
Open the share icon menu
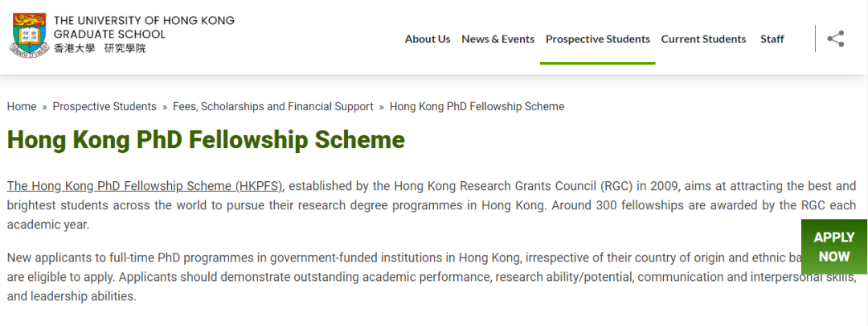pyautogui.click(x=835, y=39)
